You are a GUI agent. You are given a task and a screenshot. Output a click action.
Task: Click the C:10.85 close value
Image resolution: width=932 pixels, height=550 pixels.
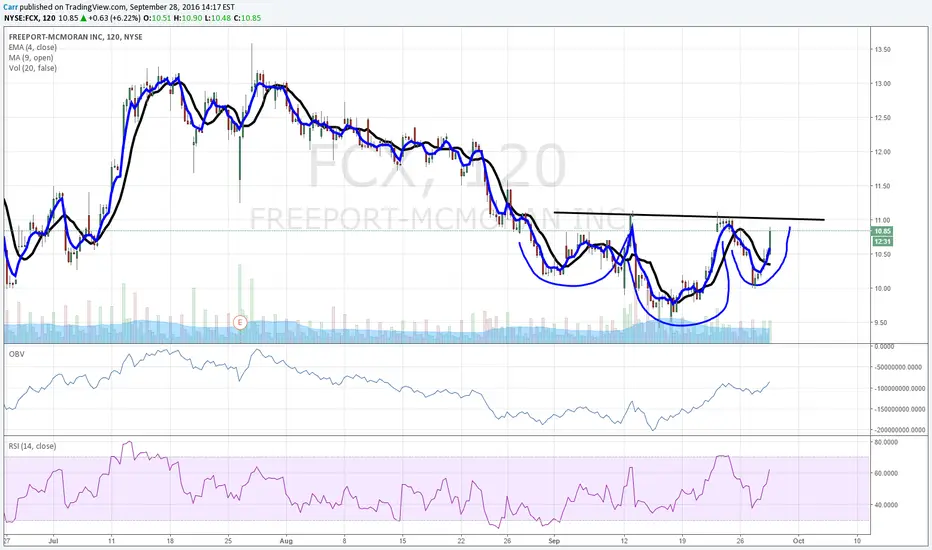click(247, 18)
